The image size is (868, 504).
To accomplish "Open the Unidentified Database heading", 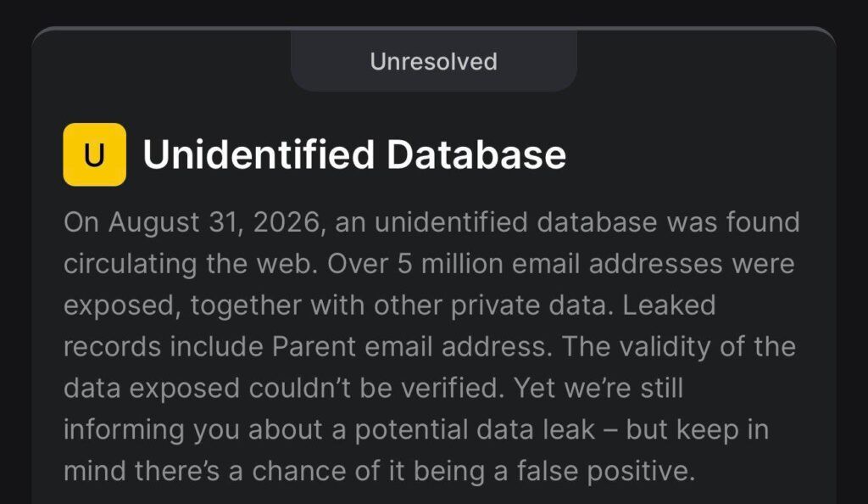I will tap(354, 154).
